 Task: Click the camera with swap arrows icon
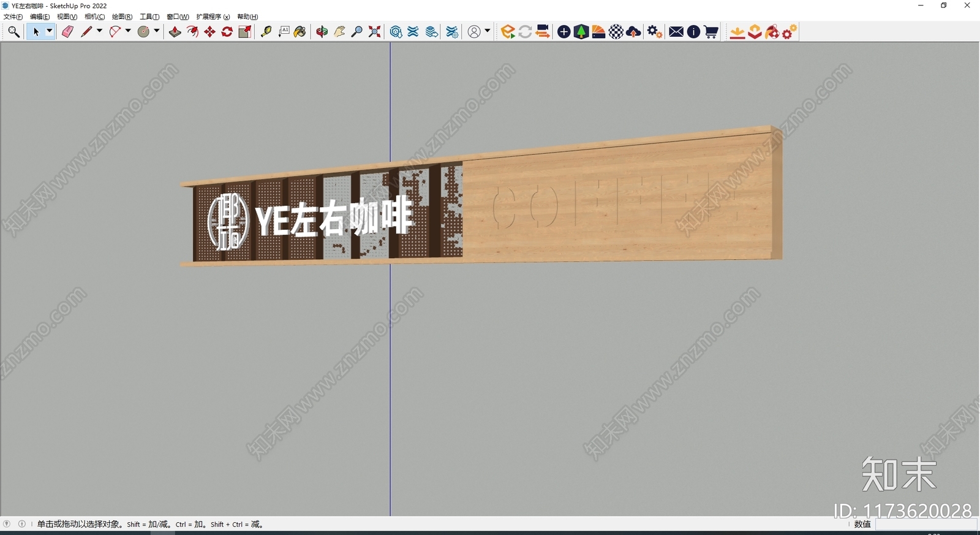pyautogui.click(x=543, y=32)
